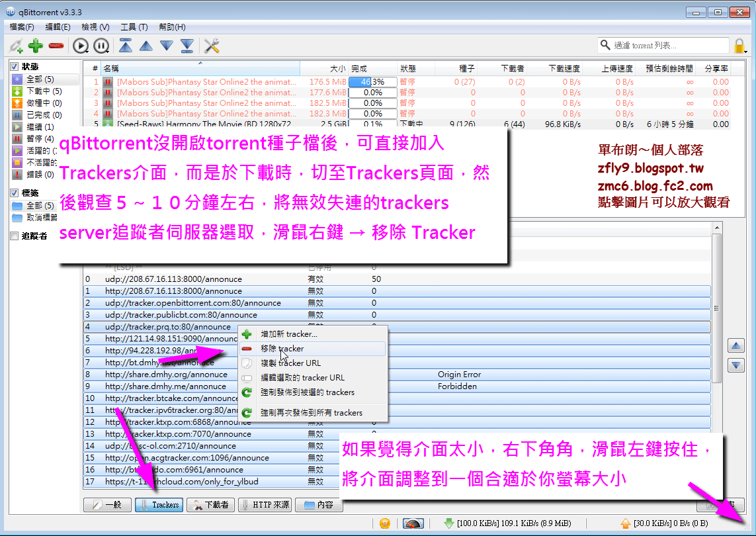Image resolution: width=756 pixels, height=536 pixels.
Task: Open the 檔案(F) menu
Action: (x=22, y=27)
